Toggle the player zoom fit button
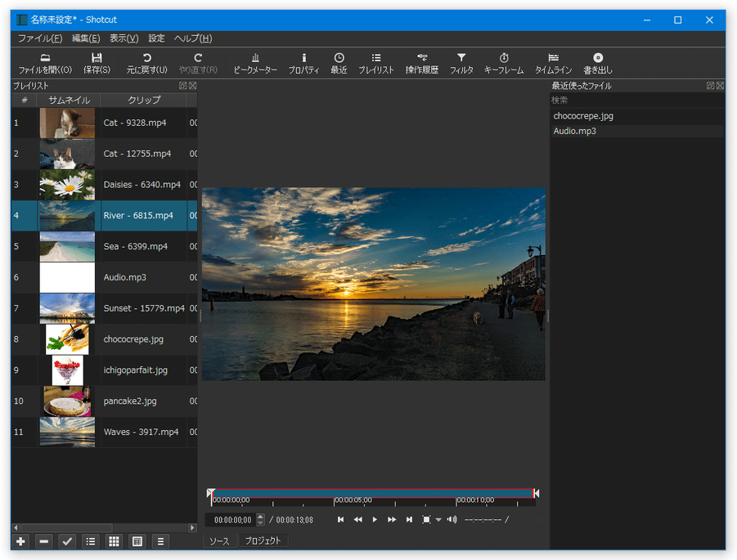Screen dimensions: 737x560 426,520
